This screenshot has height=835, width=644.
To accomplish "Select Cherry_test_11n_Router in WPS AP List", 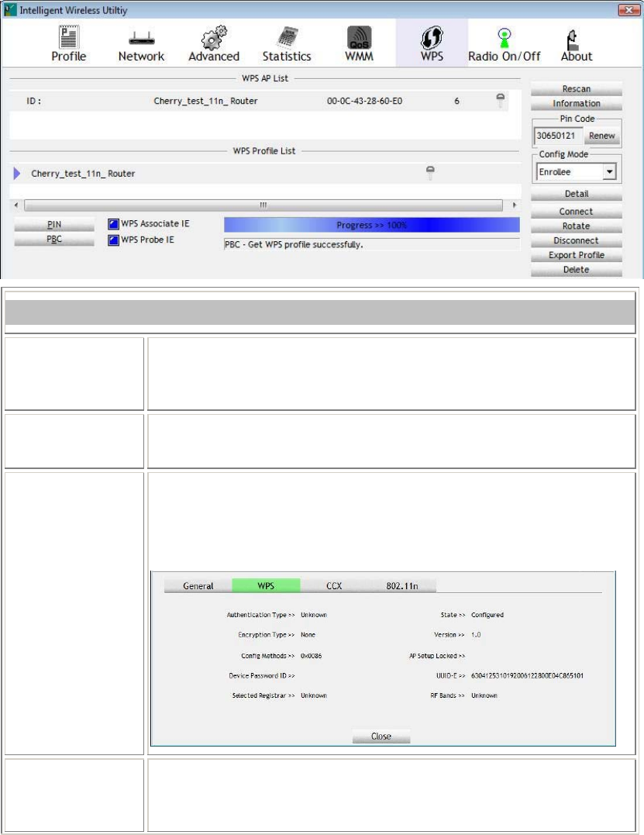I will 259,101.
